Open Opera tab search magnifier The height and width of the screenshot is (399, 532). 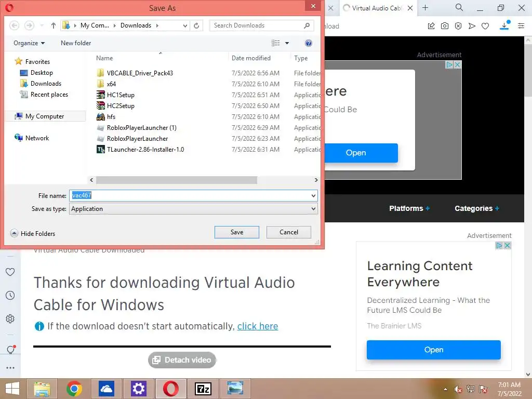pyautogui.click(x=459, y=7)
